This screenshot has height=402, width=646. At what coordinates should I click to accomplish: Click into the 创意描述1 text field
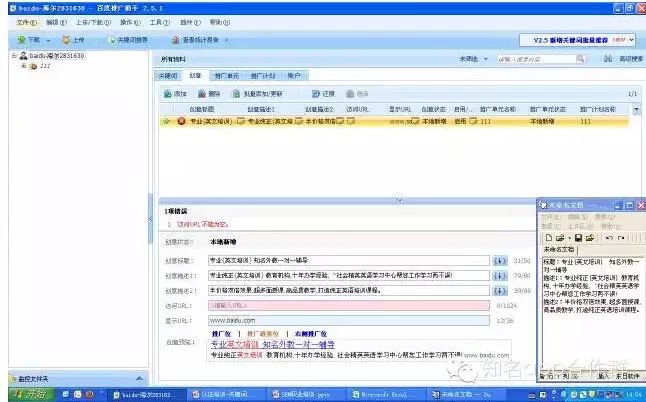point(349,276)
